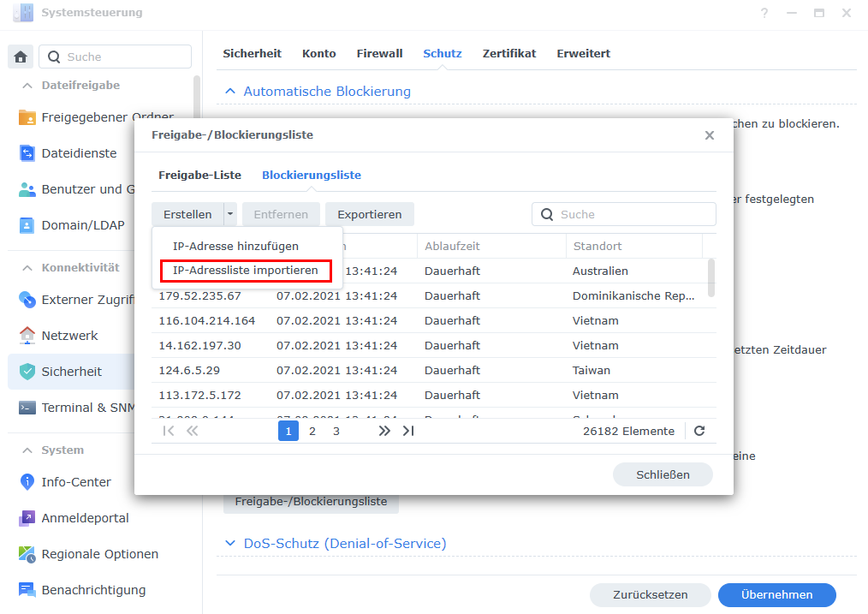Open the Domain/LDAP settings
The image size is (868, 614).
pos(82,225)
